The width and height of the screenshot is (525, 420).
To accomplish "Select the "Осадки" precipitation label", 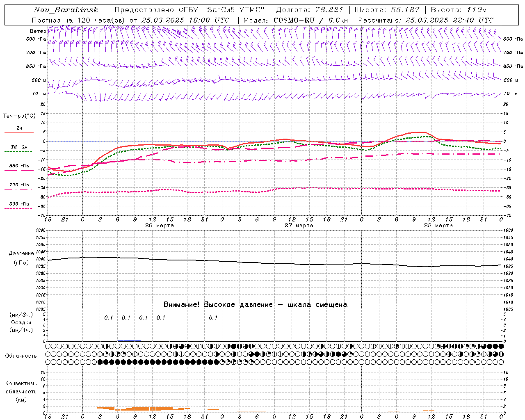I will [x=21, y=322].
